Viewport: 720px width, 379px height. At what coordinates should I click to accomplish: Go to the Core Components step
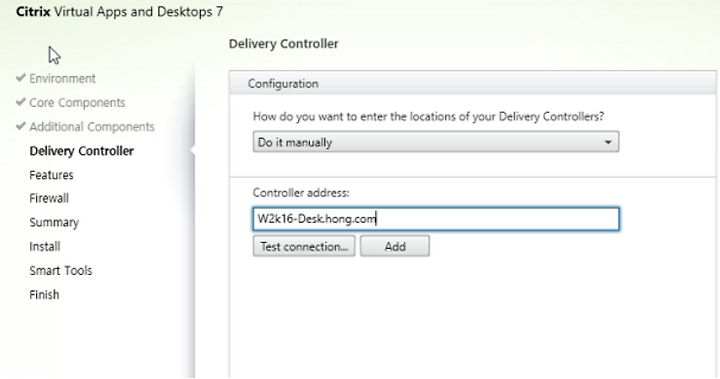[77, 102]
